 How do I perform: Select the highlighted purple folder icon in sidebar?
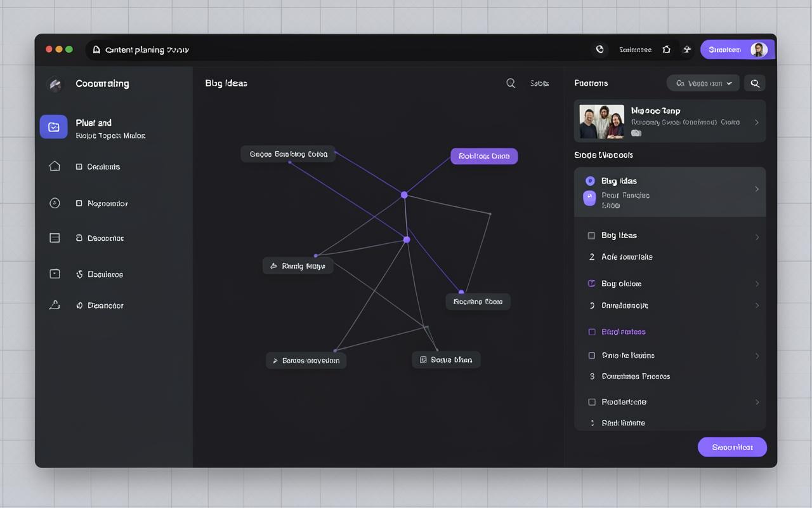[x=54, y=127]
